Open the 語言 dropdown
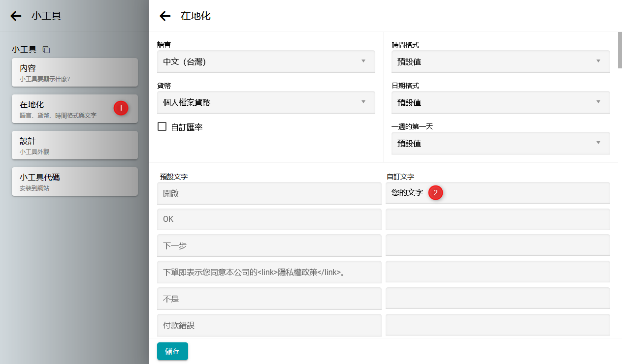Image resolution: width=622 pixels, height=364 pixels. (266, 61)
